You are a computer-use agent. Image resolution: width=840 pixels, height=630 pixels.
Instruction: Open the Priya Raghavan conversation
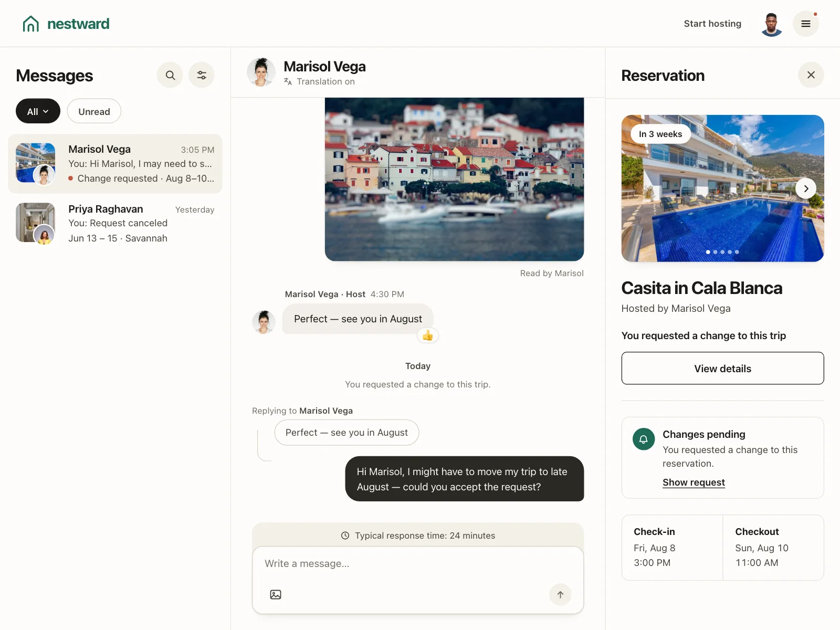pos(115,224)
